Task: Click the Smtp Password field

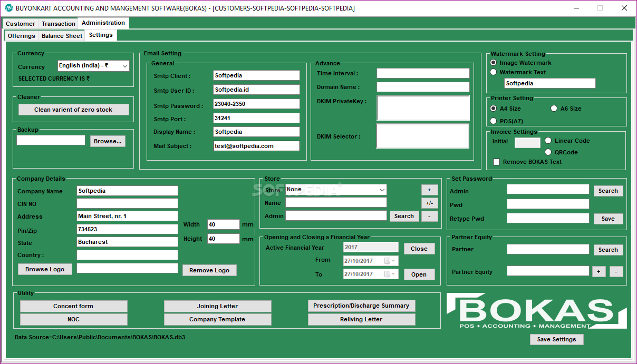Action: coord(256,104)
